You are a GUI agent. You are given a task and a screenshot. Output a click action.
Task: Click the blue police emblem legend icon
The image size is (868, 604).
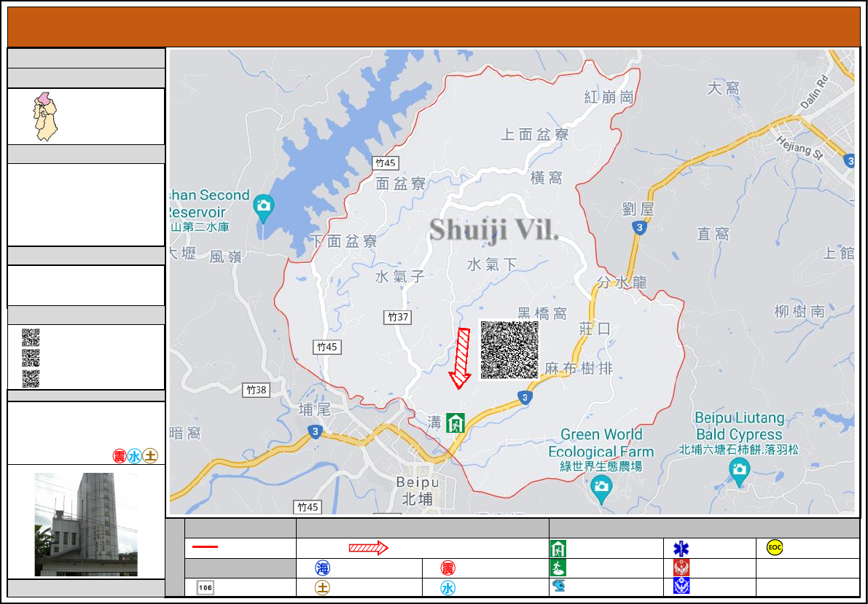click(681, 586)
